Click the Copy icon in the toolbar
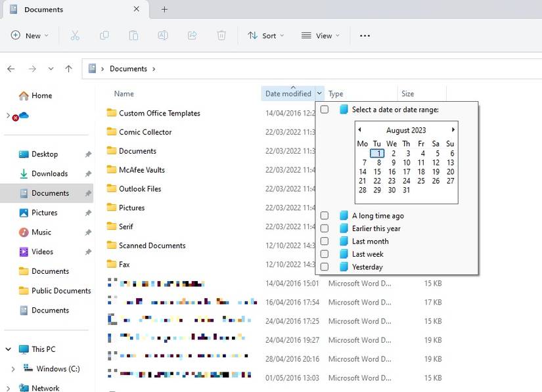The width and height of the screenshot is (542, 392). tap(104, 35)
